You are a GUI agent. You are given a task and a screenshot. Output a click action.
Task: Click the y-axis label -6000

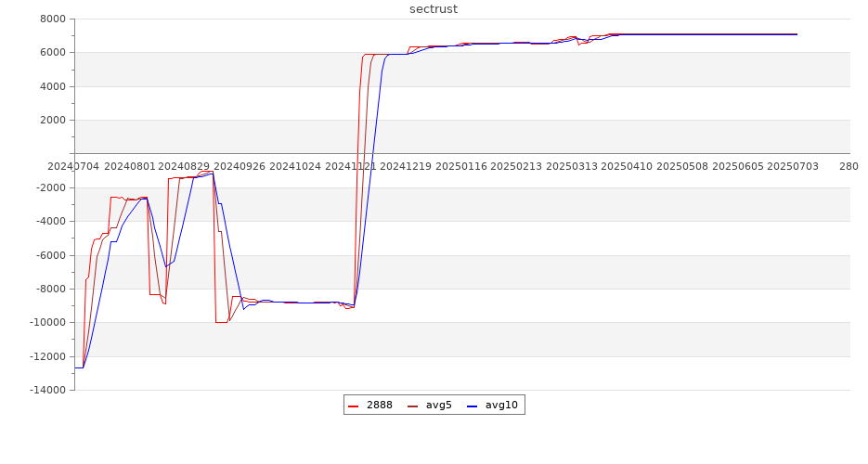(x=51, y=255)
